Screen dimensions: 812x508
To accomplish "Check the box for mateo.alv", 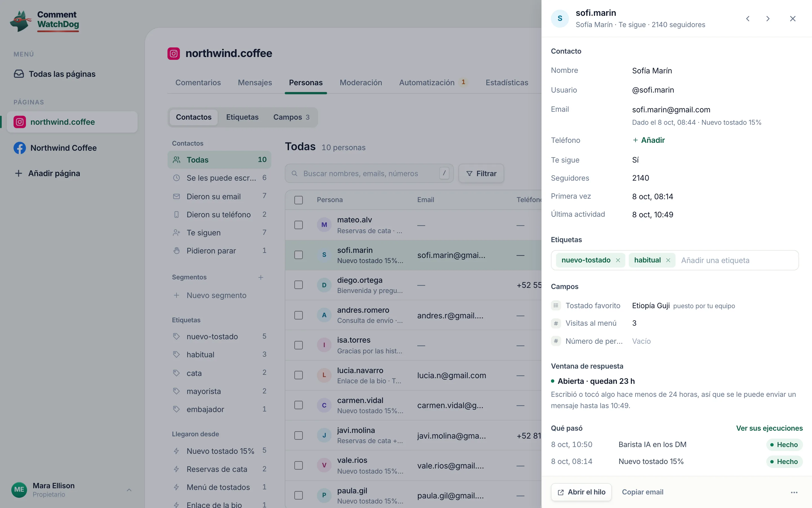I will 298,225.
